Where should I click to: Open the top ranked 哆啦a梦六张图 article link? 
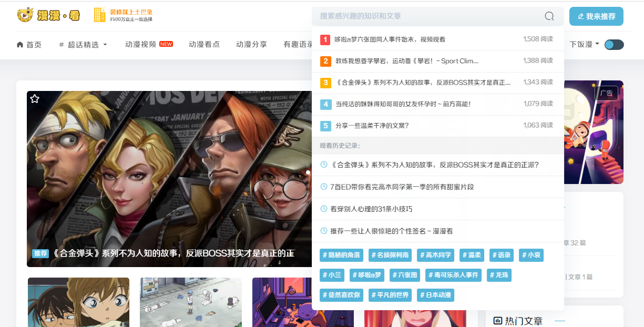pos(391,39)
